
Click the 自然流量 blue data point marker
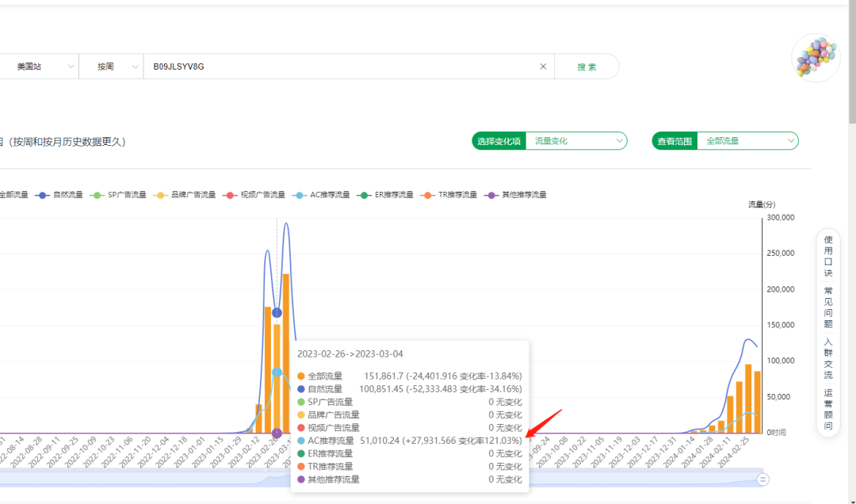(x=277, y=313)
